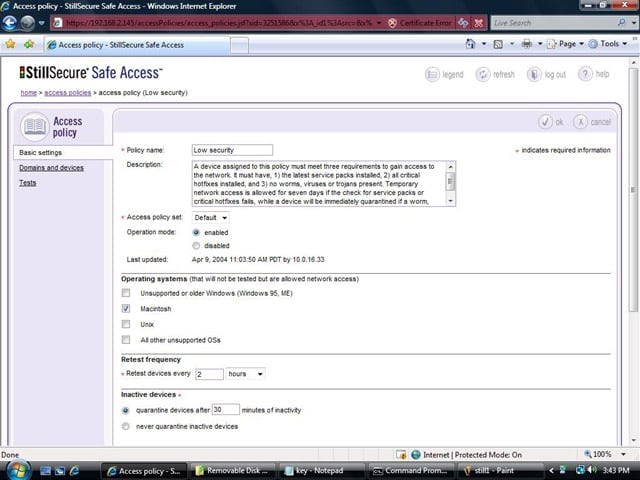Check the Unix checkbox

pyautogui.click(x=126, y=324)
